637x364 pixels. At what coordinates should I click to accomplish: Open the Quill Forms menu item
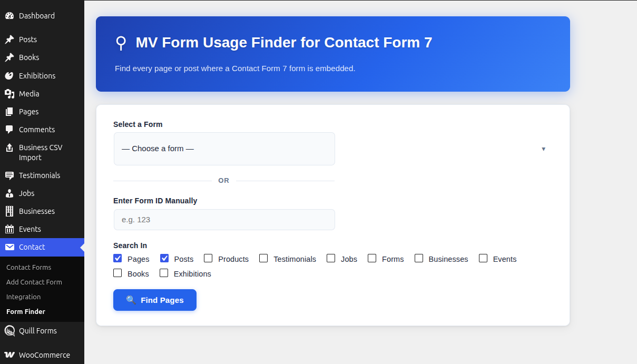[42, 331]
